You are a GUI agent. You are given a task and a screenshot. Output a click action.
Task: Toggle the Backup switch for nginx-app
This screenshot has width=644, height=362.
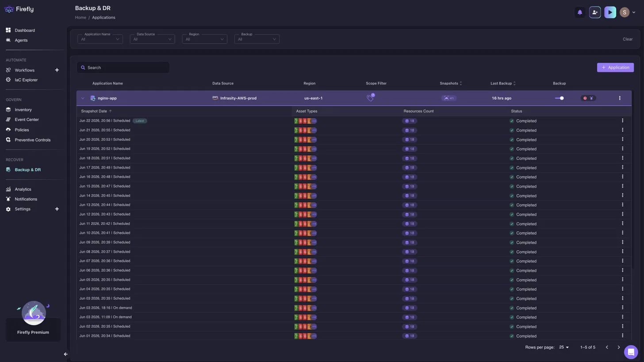click(x=559, y=98)
